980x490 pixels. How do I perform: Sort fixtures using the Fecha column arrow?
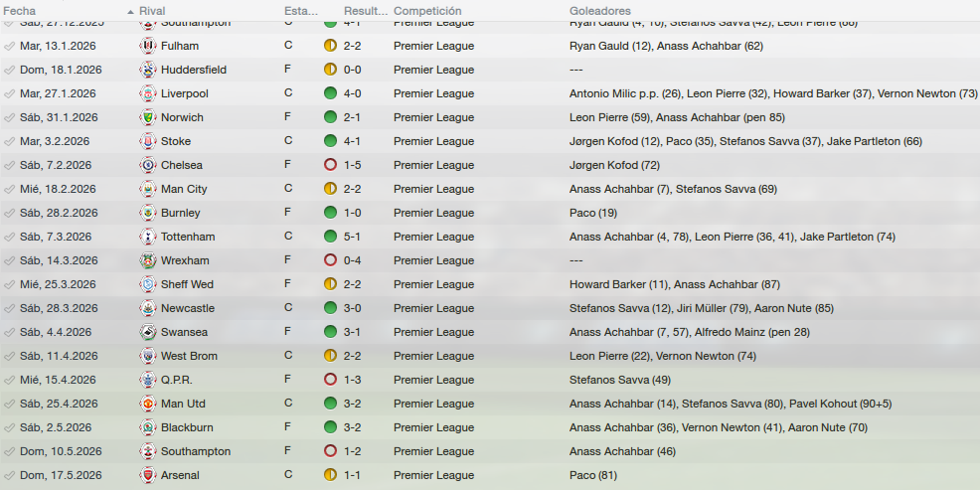[130, 12]
